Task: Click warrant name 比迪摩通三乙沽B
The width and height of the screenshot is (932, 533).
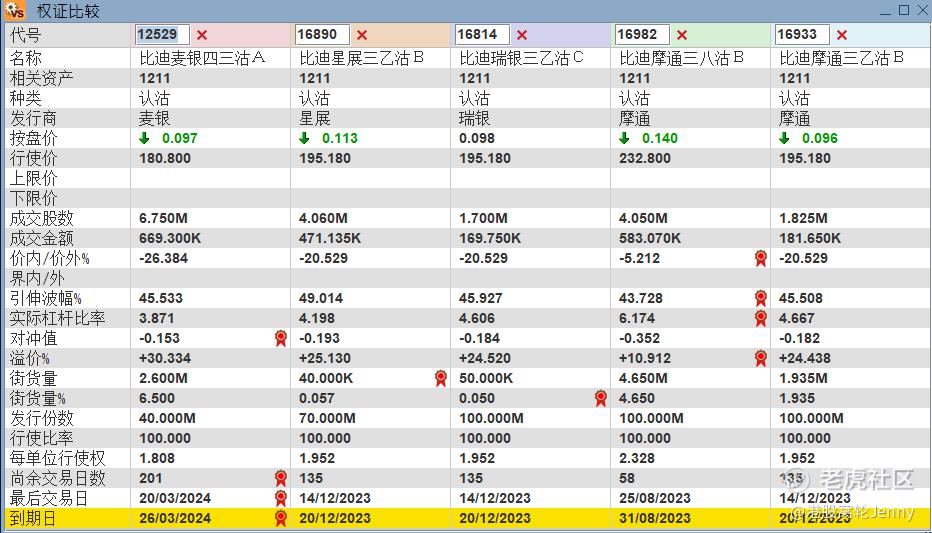Action: tap(841, 58)
